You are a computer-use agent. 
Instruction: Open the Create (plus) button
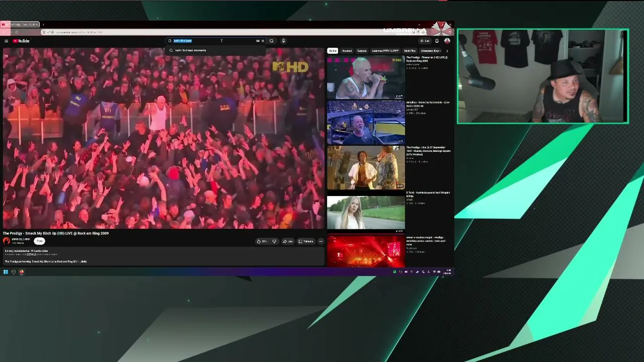pyautogui.click(x=425, y=41)
